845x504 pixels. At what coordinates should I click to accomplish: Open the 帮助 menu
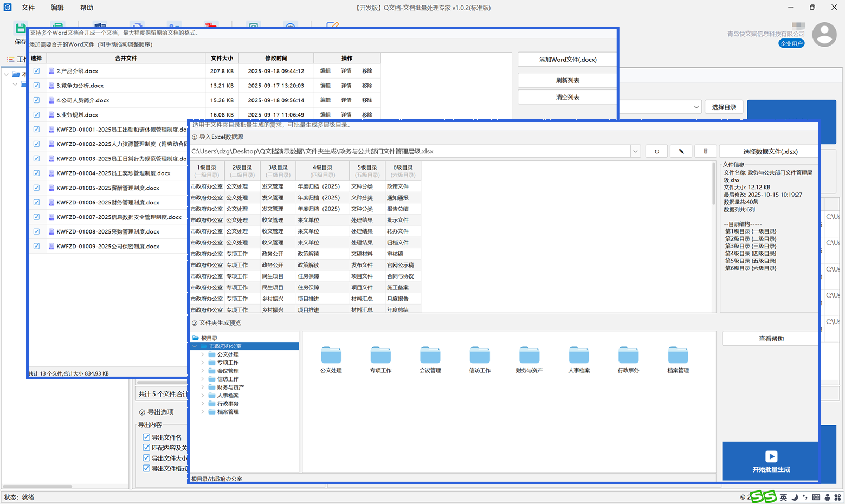[x=86, y=8]
